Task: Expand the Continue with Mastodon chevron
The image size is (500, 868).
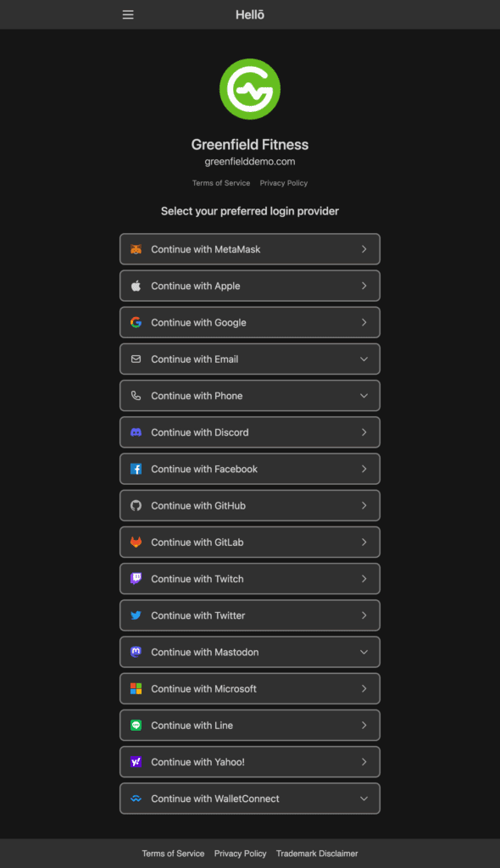Action: point(364,652)
